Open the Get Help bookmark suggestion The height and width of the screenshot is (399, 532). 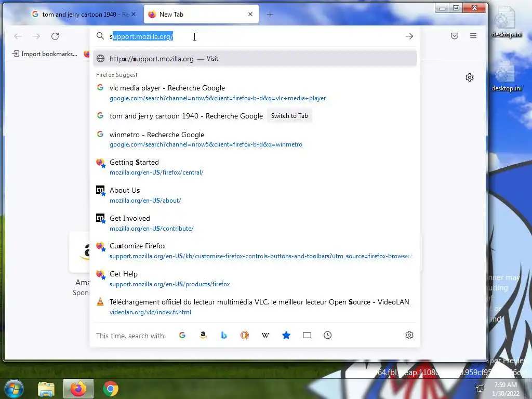pos(255,279)
